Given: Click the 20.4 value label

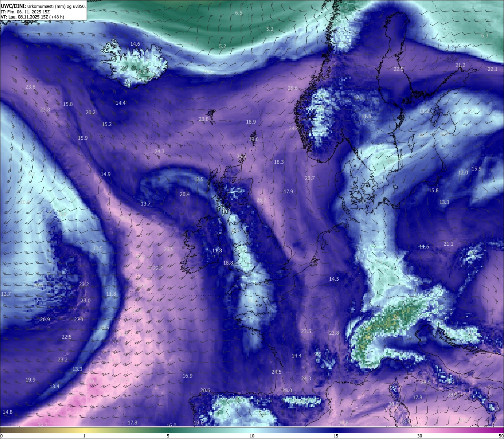Looking at the screenshot, I should click(185, 194).
